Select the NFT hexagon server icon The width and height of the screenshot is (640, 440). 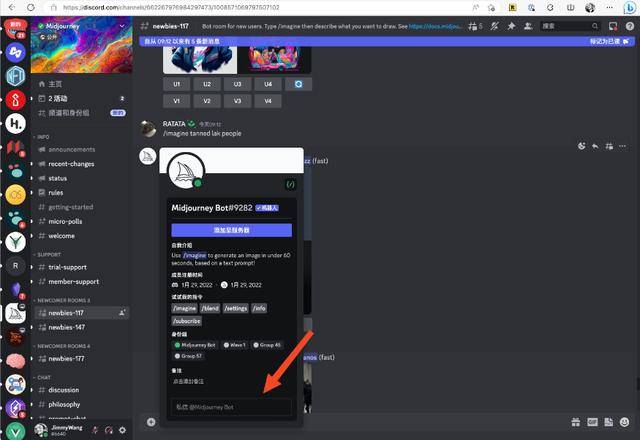point(16,76)
